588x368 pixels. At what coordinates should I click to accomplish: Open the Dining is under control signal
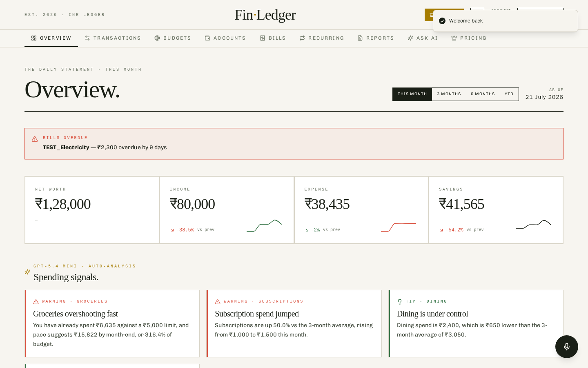pyautogui.click(x=476, y=323)
